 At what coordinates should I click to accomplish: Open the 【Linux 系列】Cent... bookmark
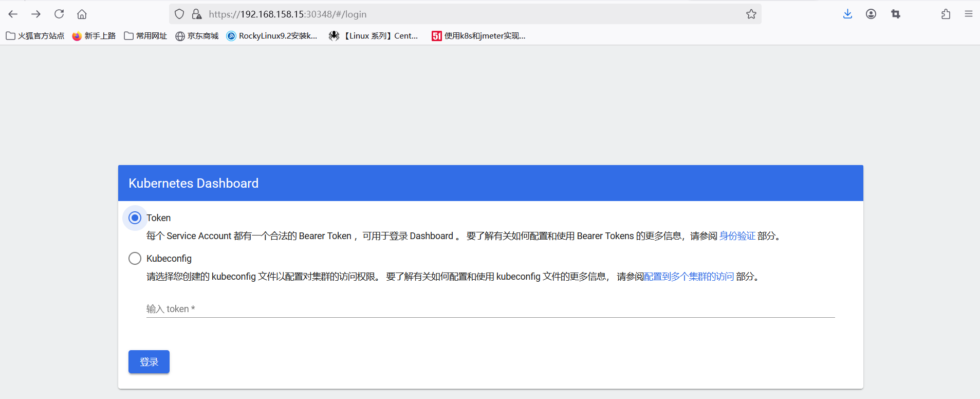pos(374,35)
